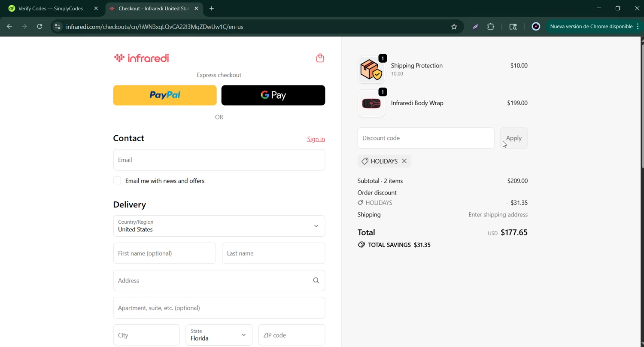The image size is (644, 347).
Task: Focus the Last name field
Action: (273, 253)
